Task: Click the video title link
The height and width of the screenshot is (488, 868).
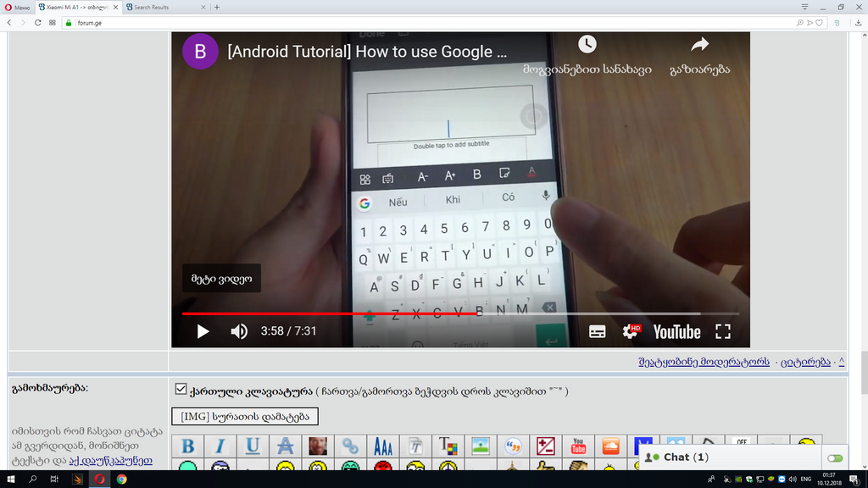Action: (367, 52)
